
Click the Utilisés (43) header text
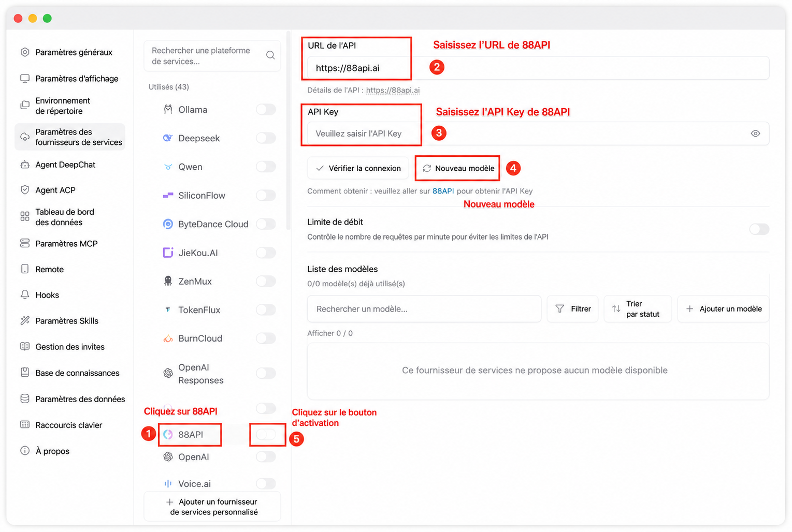pos(169,87)
